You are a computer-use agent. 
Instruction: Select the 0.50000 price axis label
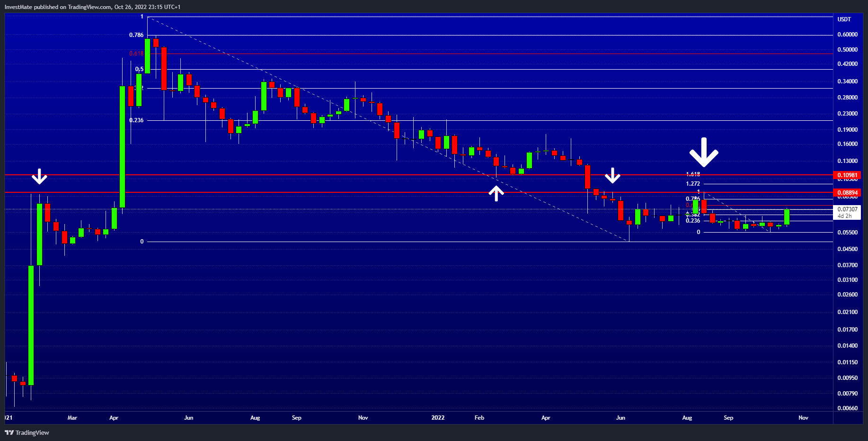(847, 50)
